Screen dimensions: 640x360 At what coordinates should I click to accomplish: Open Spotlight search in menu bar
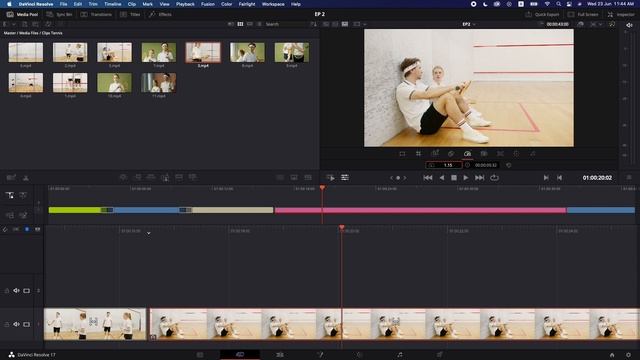tap(558, 4)
